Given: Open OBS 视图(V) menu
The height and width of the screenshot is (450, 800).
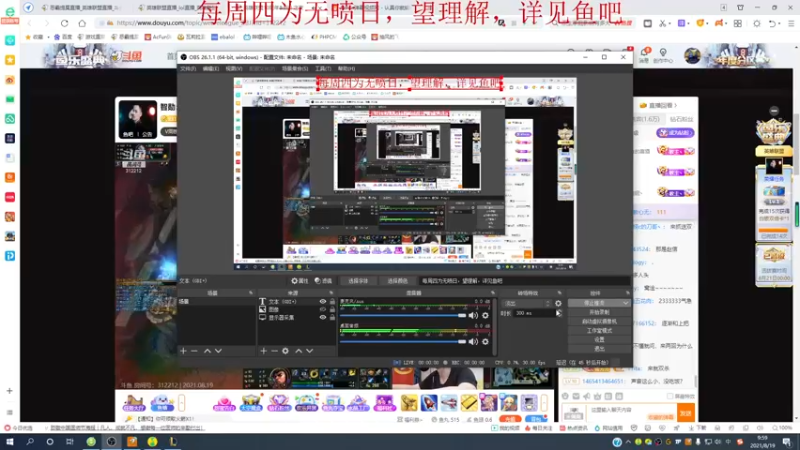Looking at the screenshot, I should pos(234,68).
